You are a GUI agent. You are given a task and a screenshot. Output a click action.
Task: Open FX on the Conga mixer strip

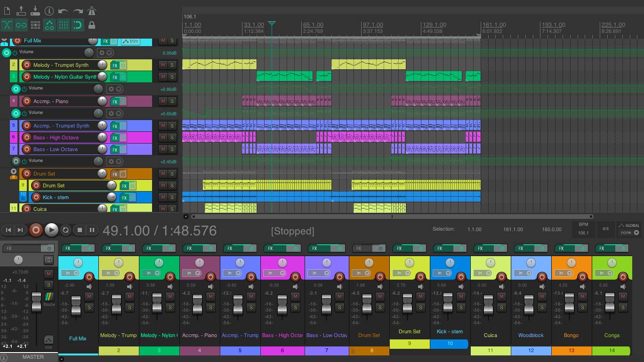606,248
